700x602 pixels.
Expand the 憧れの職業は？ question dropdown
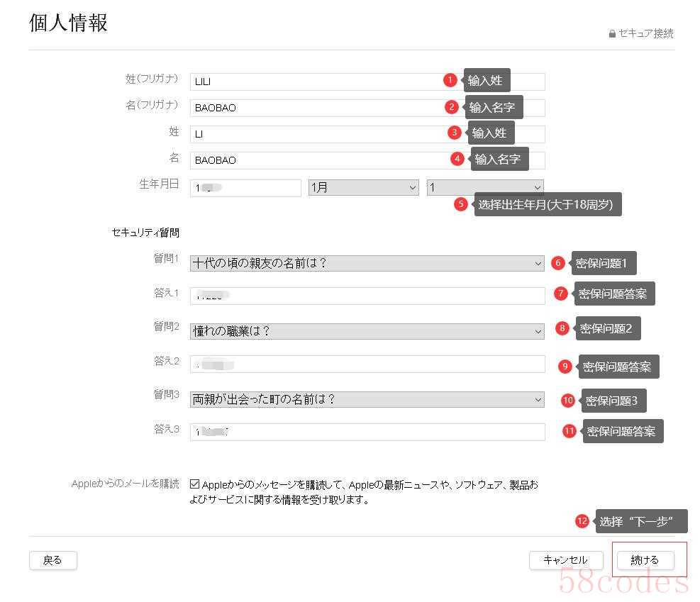tap(367, 331)
